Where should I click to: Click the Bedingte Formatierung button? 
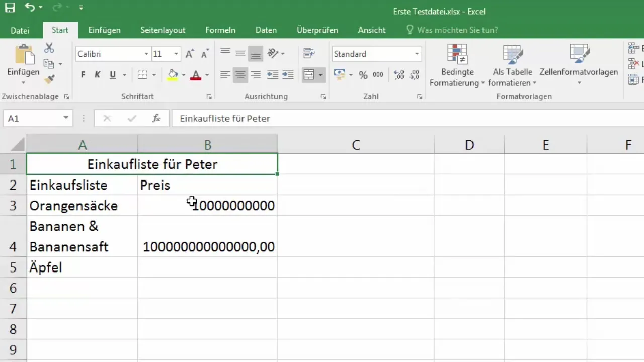[x=457, y=65]
